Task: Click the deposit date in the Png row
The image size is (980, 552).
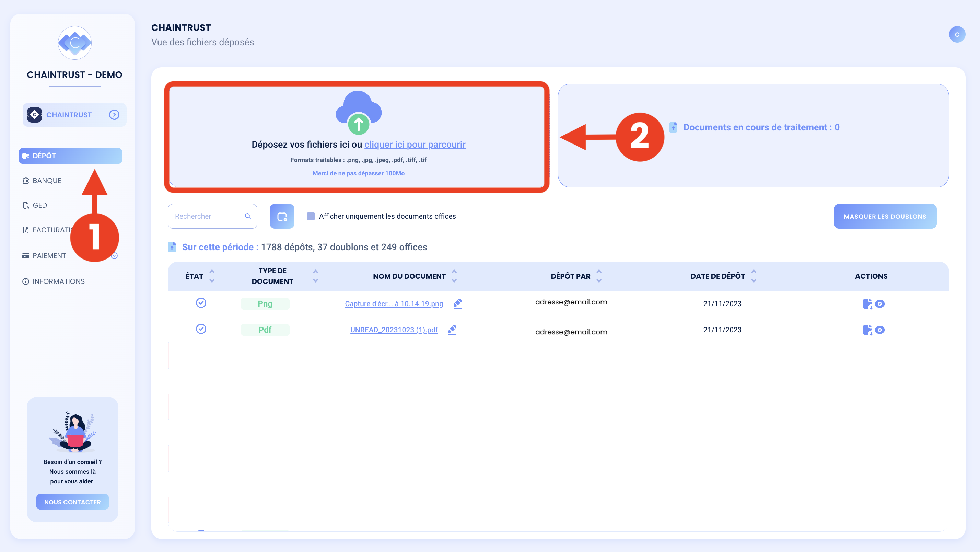Action: (722, 304)
